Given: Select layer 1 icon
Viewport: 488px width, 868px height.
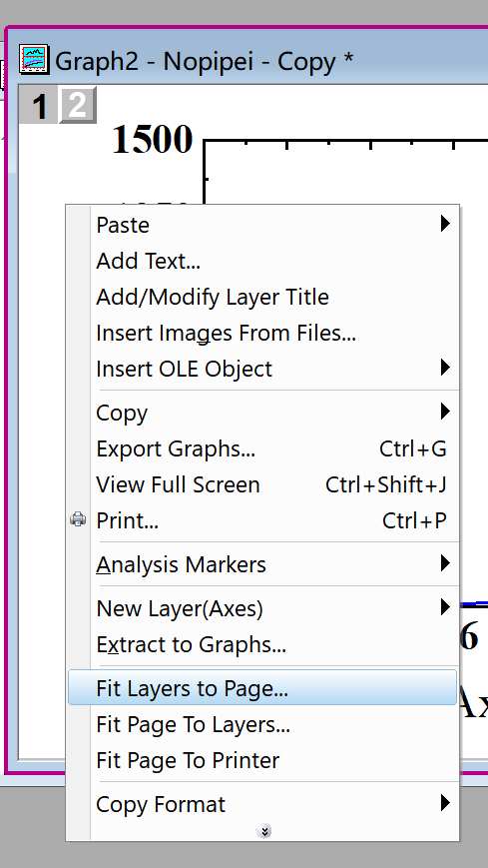Looking at the screenshot, I should (39, 105).
